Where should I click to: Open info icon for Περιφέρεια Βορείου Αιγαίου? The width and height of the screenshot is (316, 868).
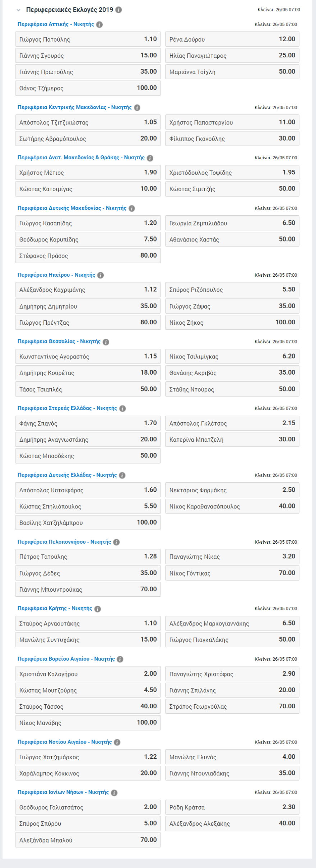pyautogui.click(x=120, y=659)
